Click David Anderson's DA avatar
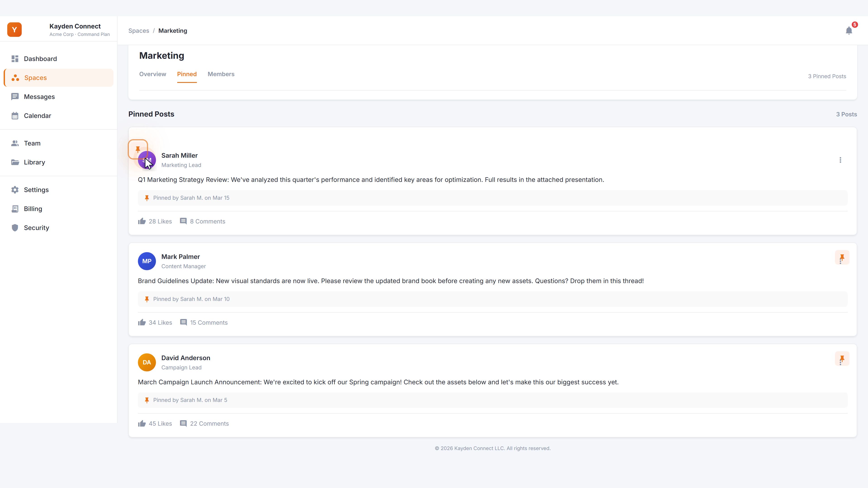868x488 pixels. coord(147,362)
